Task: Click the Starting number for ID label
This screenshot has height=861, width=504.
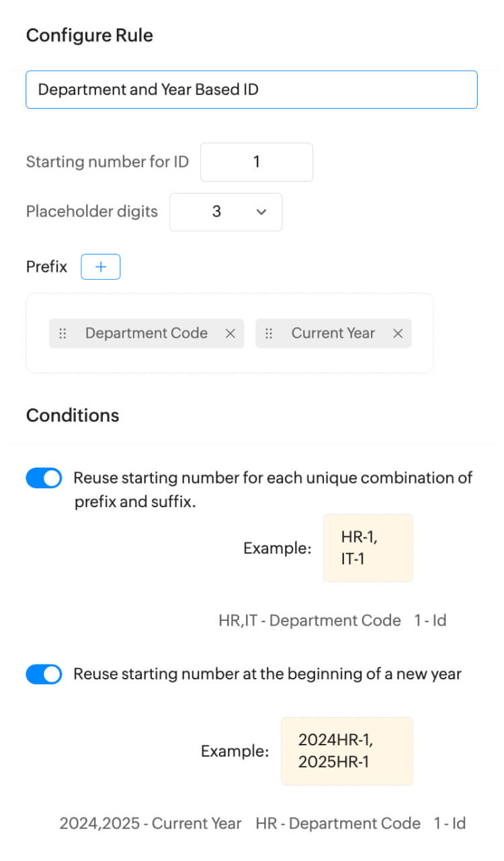Action: click(108, 162)
